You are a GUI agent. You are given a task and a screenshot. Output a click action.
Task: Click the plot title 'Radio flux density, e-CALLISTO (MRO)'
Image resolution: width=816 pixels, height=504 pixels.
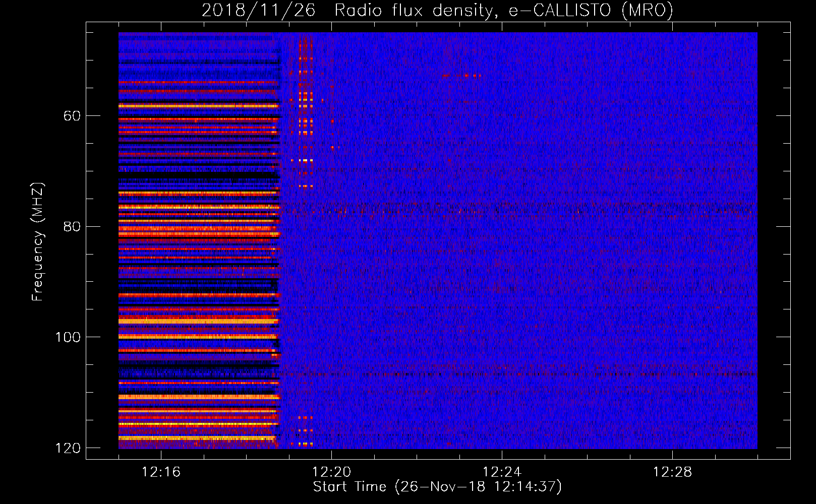[503, 10]
